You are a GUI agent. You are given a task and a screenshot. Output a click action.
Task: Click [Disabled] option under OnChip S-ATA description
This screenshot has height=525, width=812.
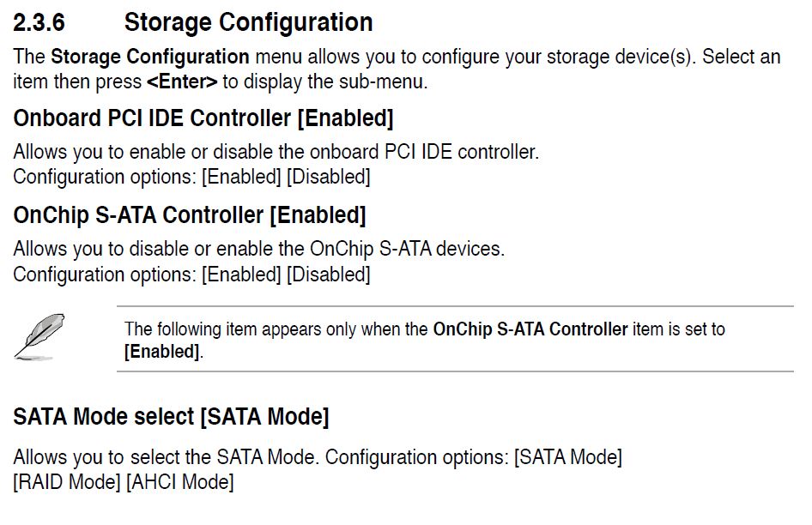pos(329,275)
